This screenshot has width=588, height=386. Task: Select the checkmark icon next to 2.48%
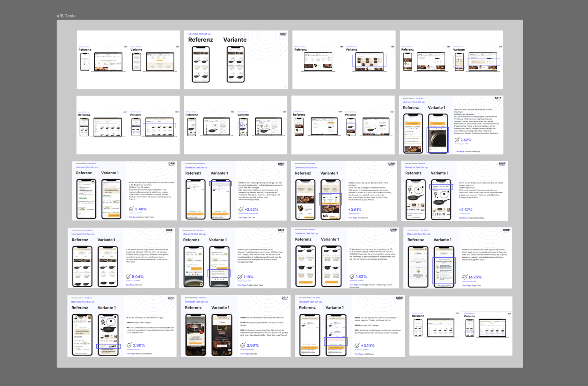coord(131,209)
